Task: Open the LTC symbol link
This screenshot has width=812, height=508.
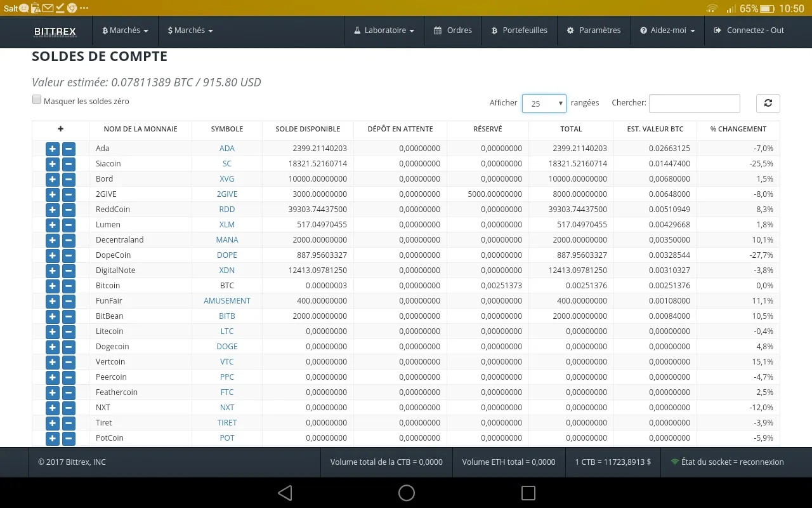Action: click(x=227, y=331)
